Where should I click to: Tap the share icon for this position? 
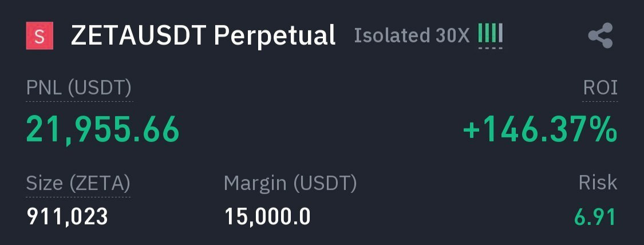[600, 36]
